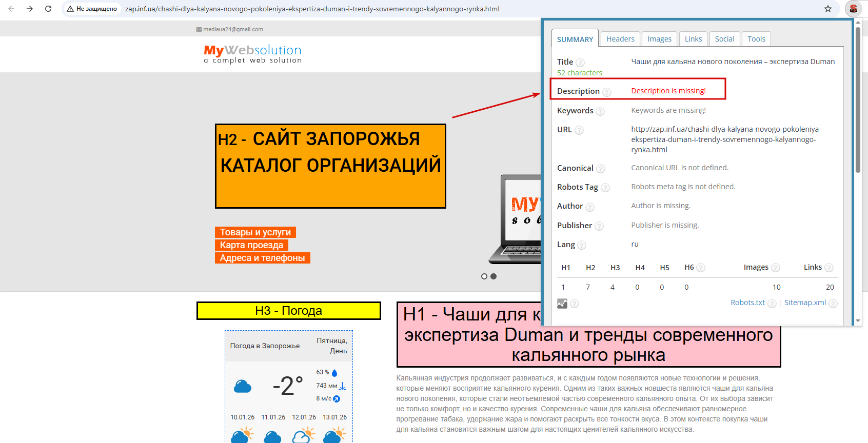Open help icon next to URL

point(579,130)
